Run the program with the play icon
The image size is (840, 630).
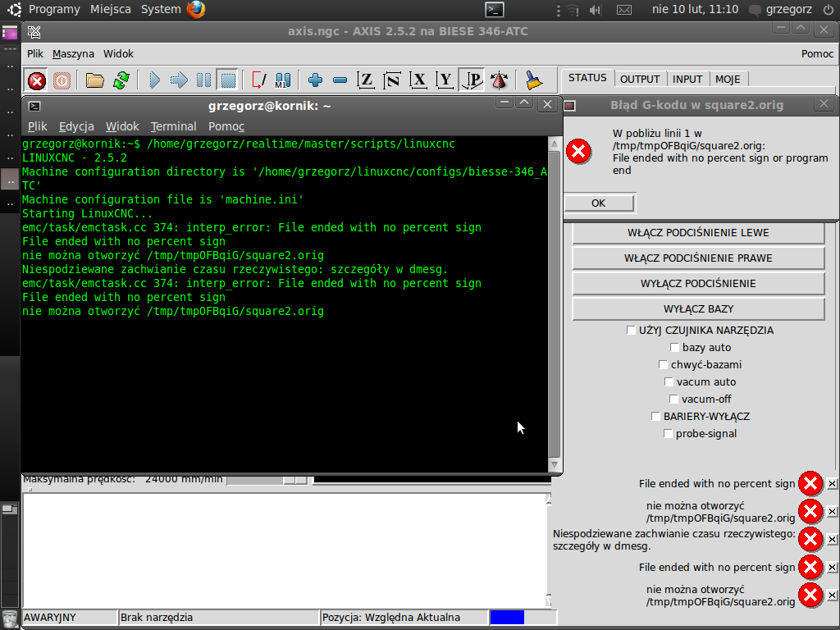click(x=154, y=81)
